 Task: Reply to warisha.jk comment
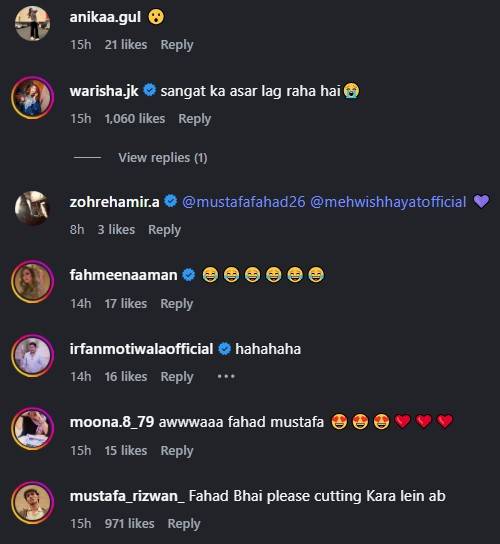click(195, 119)
